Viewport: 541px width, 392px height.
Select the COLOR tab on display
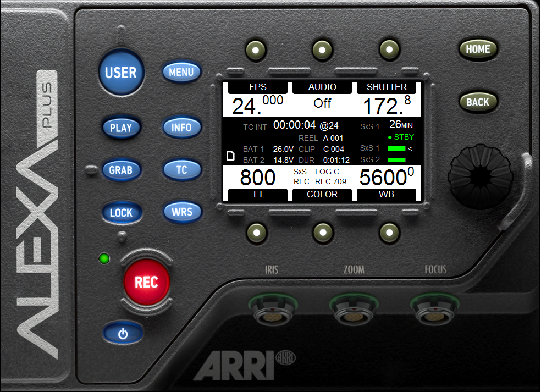click(x=322, y=195)
